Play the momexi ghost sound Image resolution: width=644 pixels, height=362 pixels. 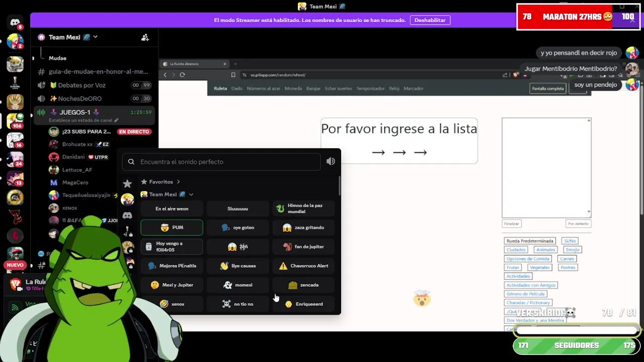pyautogui.click(x=237, y=285)
